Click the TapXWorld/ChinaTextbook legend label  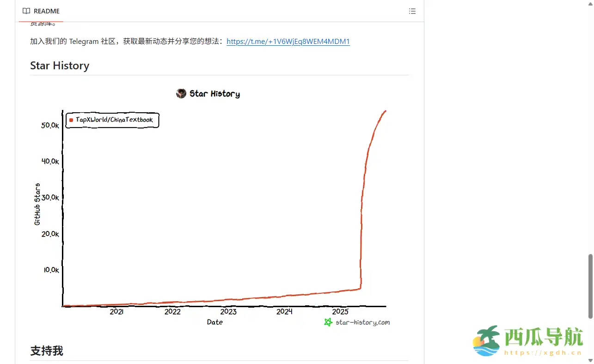[114, 120]
